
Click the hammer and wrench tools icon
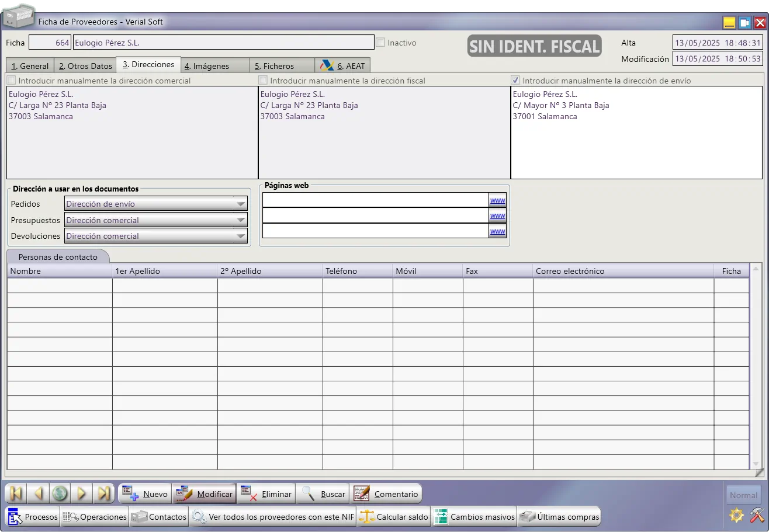coord(757,515)
